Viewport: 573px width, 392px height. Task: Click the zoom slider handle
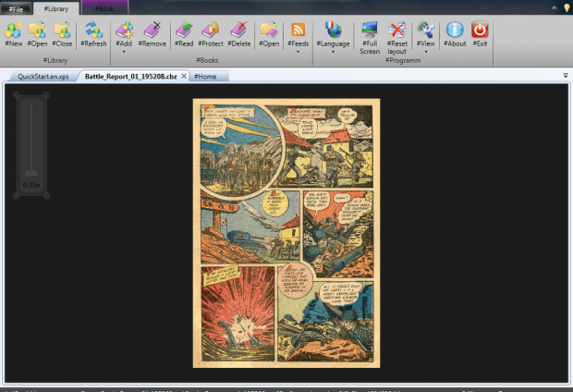pos(31,173)
